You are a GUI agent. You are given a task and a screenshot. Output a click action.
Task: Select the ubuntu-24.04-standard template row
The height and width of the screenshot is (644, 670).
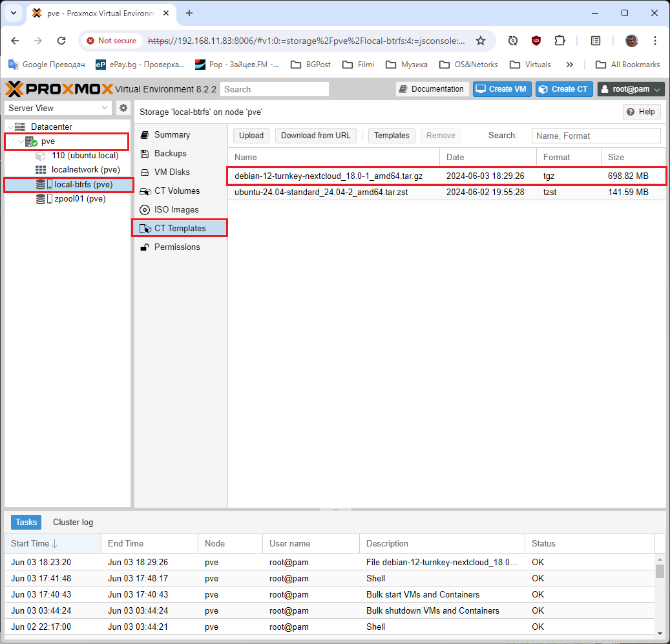pos(446,192)
